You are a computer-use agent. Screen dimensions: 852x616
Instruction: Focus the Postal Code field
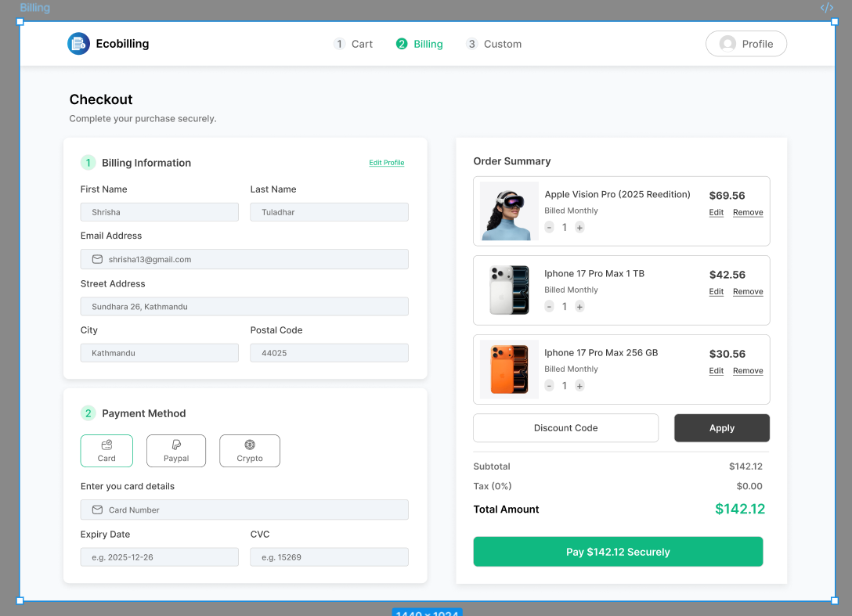tap(329, 353)
